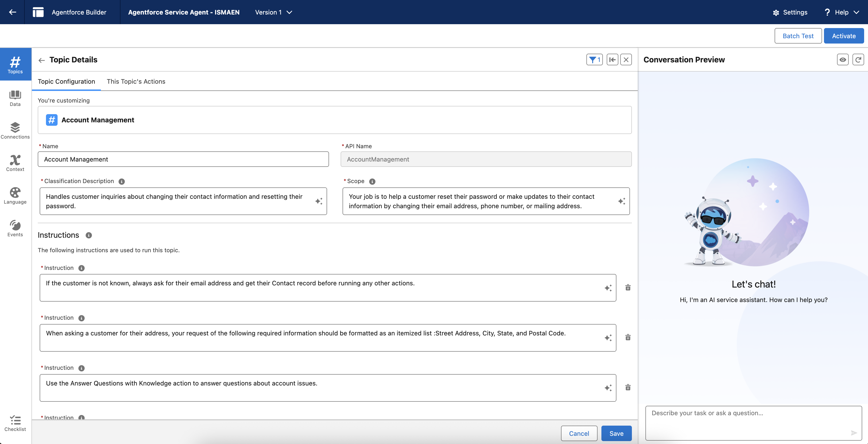Open the Connections sidebar panel

click(15, 130)
